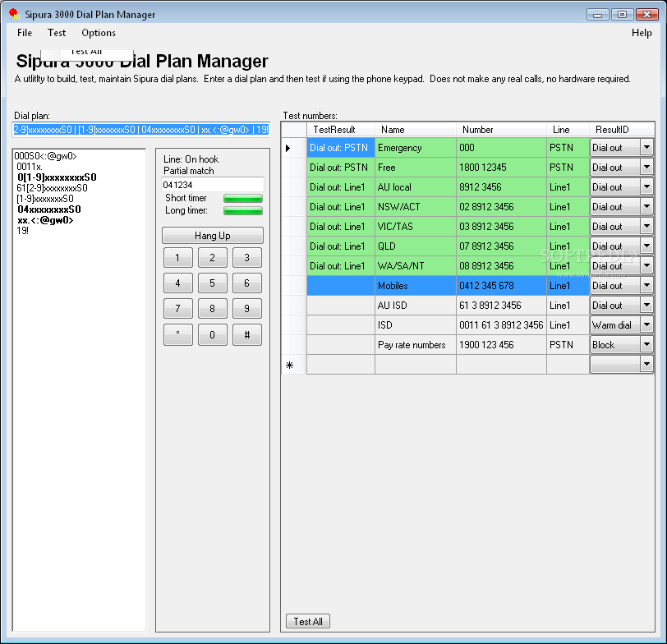Open the Test menu

click(x=57, y=33)
